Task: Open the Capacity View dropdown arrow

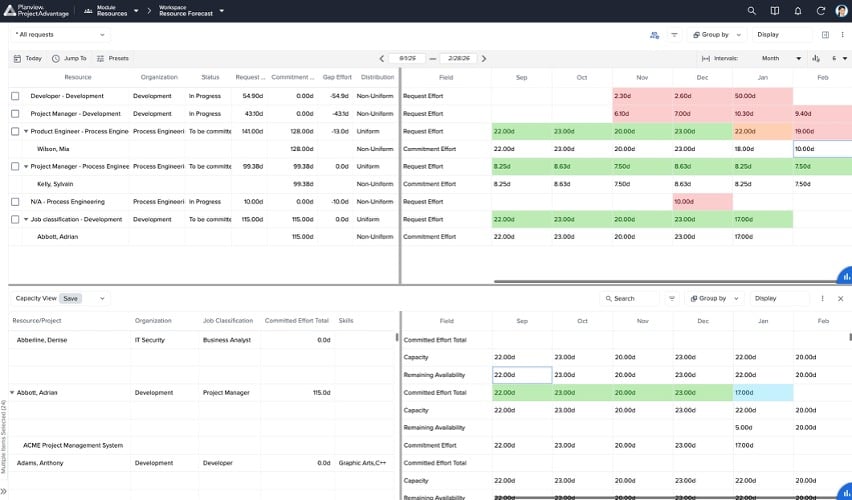Action: pyautogui.click(x=101, y=298)
